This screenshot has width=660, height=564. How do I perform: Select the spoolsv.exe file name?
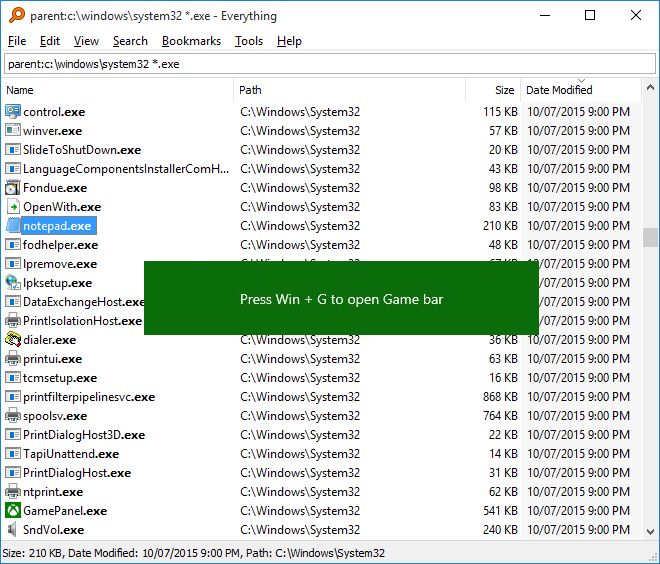[x=55, y=416]
